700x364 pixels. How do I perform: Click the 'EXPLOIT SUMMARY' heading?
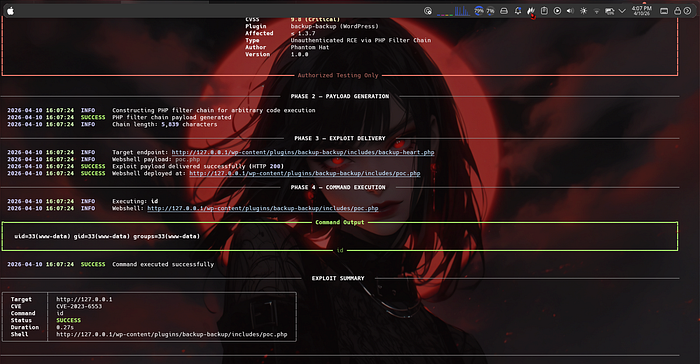[x=338, y=278]
